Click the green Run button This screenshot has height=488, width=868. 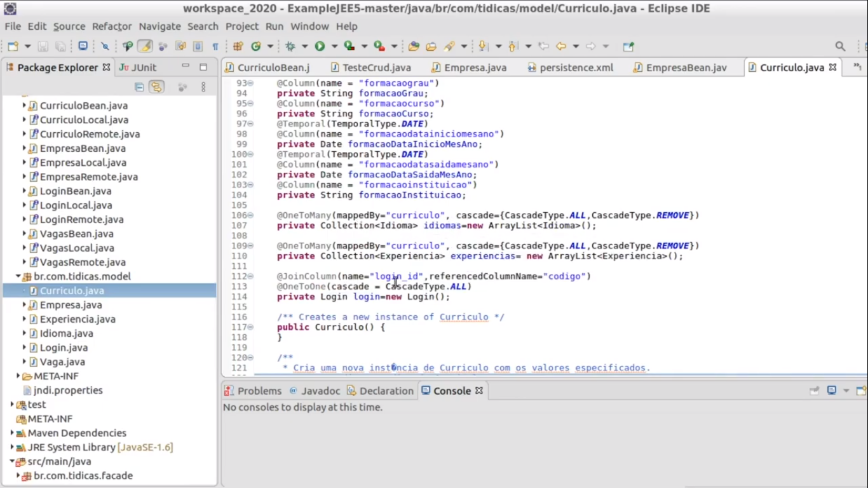click(320, 46)
